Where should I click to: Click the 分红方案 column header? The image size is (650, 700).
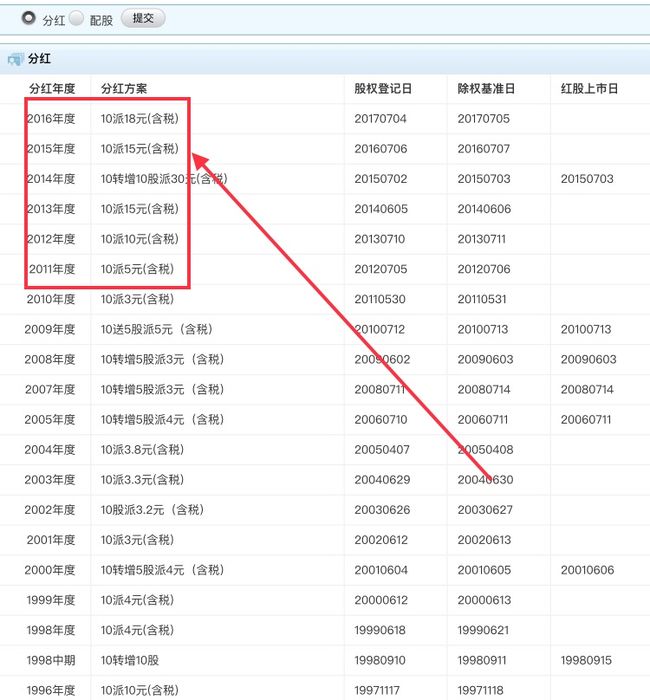point(124,89)
